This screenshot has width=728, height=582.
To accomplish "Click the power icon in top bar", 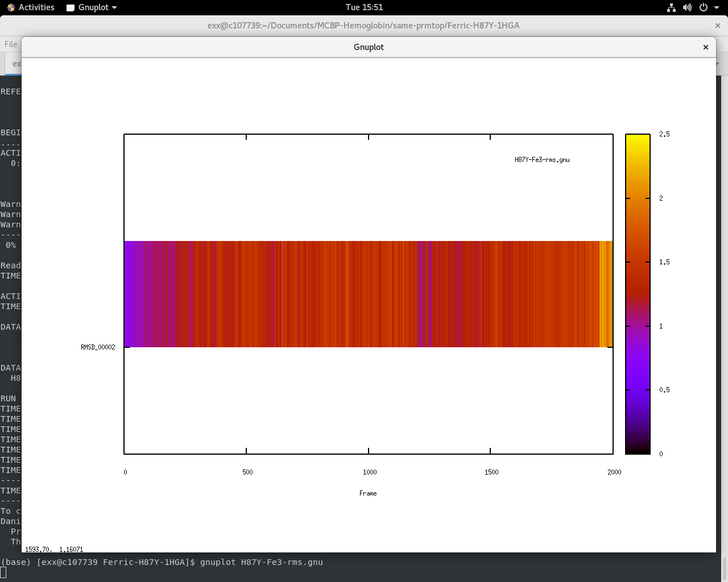I will 704,7.
